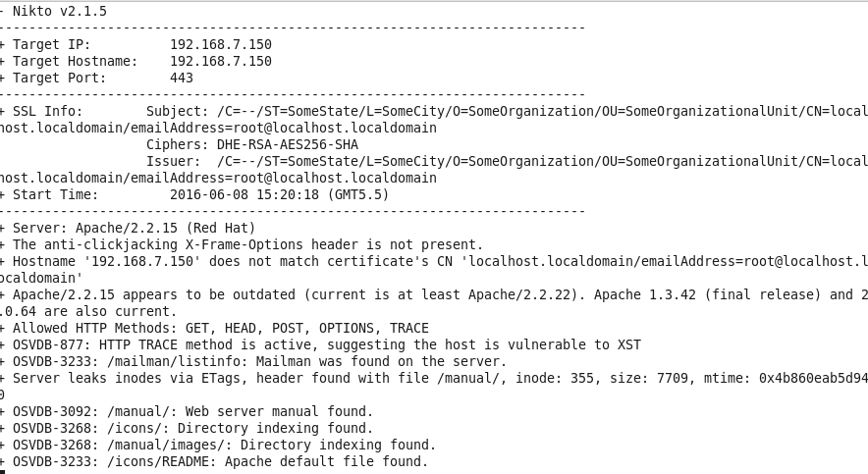Click the Allowed HTTP Methods line
The height and width of the screenshot is (474, 868).
214,328
